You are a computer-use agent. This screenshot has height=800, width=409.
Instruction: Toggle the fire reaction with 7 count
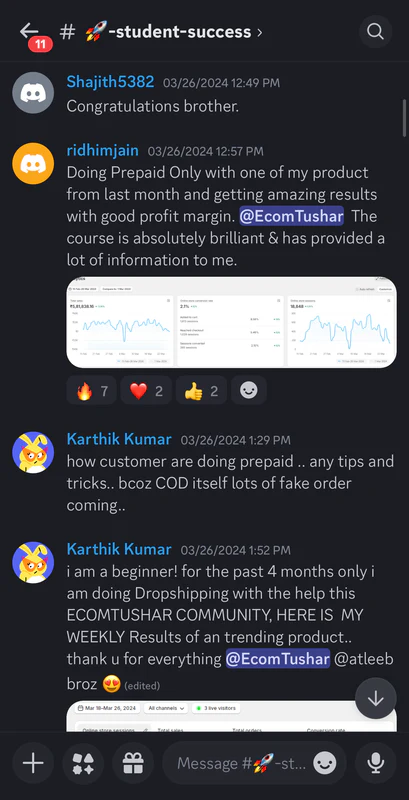click(92, 390)
